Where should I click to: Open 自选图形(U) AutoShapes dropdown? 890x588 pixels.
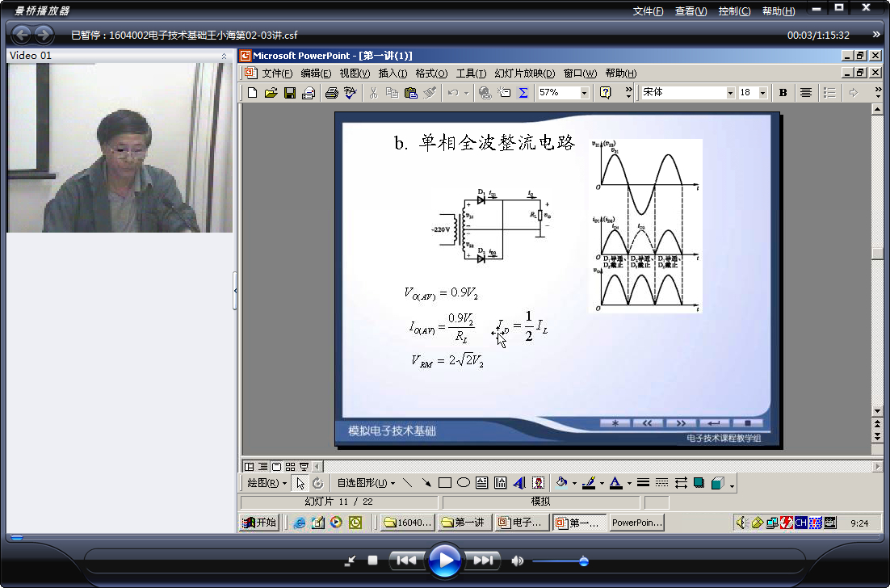[x=366, y=483]
